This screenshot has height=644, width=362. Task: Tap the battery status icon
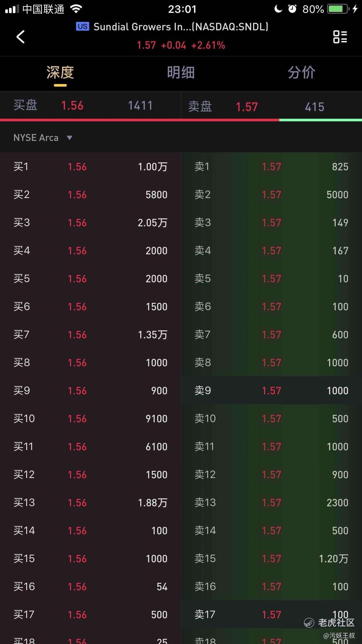[338, 9]
